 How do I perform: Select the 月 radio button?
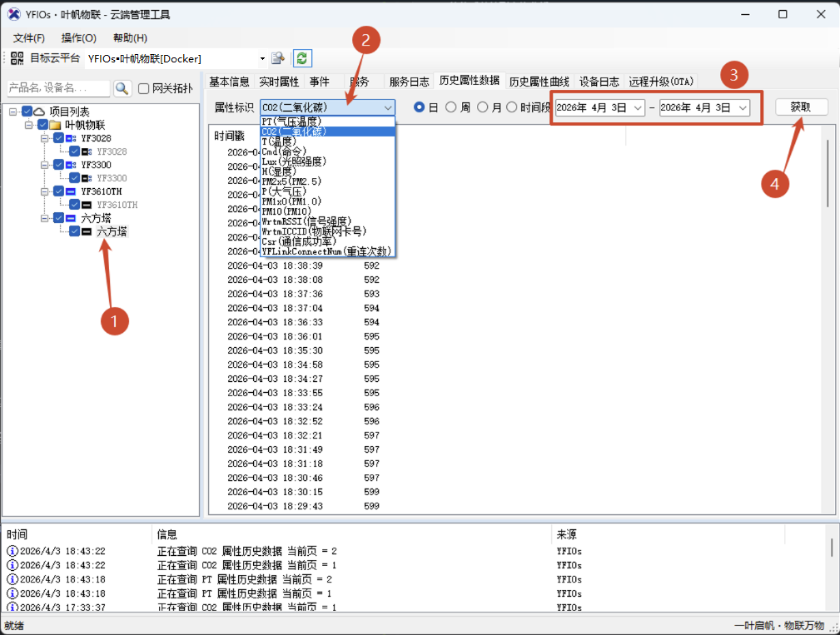click(x=483, y=107)
